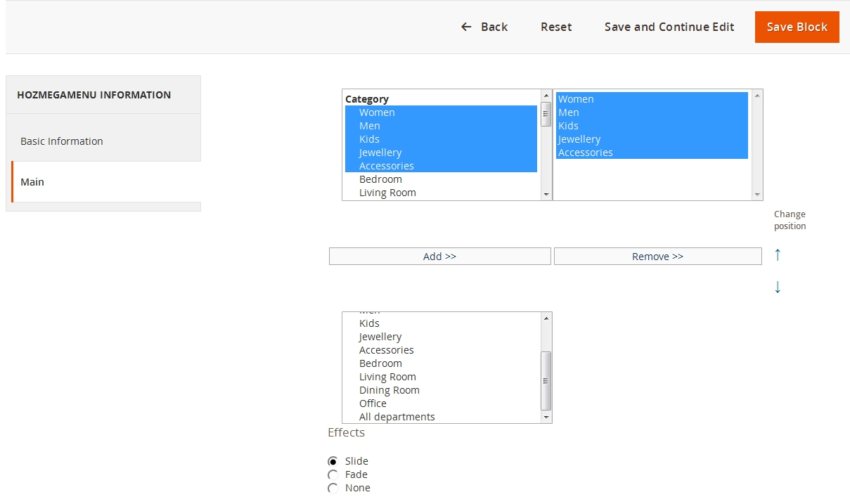
Task: Choose the None effect option
Action: (333, 488)
